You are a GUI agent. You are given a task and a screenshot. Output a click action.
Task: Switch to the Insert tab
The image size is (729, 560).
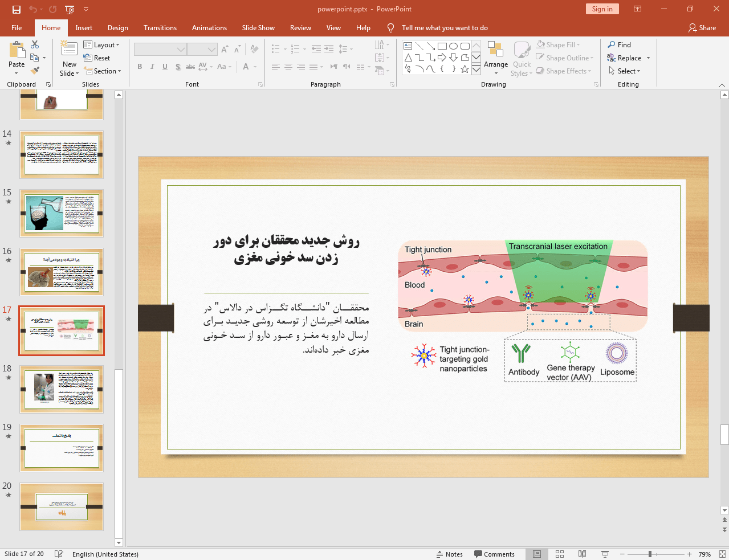click(x=84, y=28)
